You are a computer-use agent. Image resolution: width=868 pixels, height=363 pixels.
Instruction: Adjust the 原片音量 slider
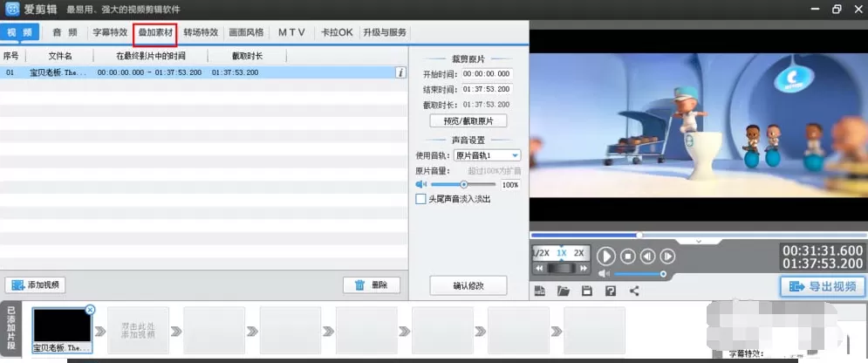click(463, 184)
